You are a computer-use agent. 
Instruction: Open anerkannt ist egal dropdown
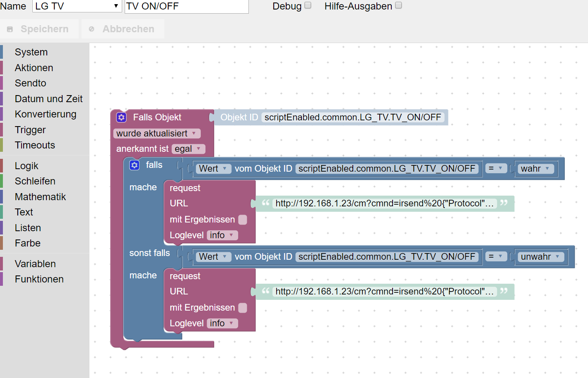(188, 149)
